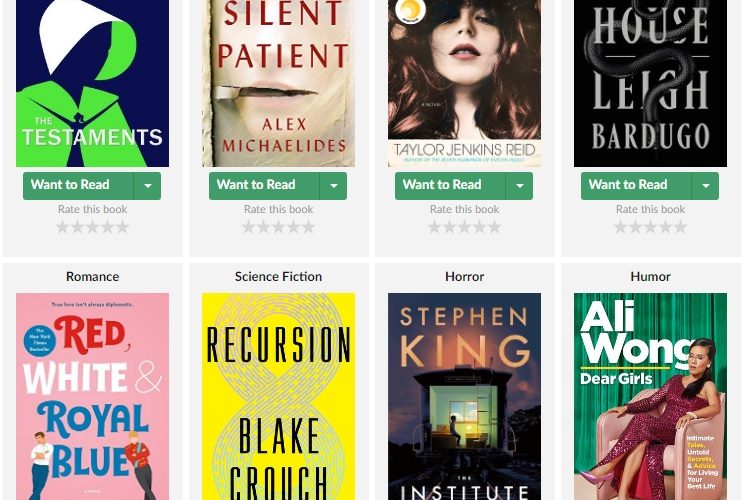Rate Taylor Jenkins Reid book four stars

tap(480, 227)
